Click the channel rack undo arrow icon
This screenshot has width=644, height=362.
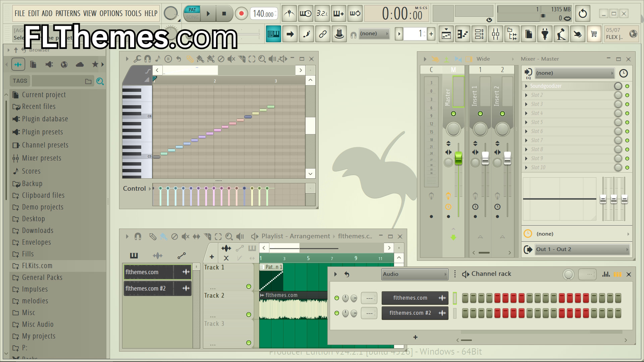click(x=347, y=274)
